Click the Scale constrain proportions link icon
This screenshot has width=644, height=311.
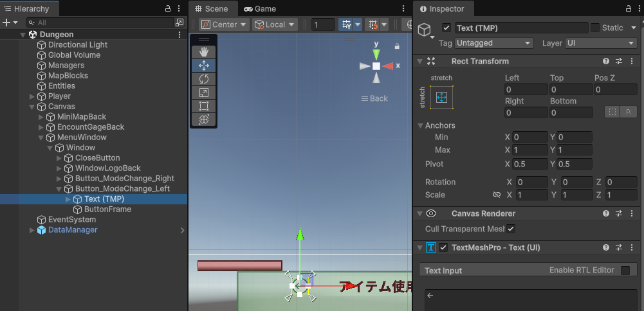(x=496, y=195)
